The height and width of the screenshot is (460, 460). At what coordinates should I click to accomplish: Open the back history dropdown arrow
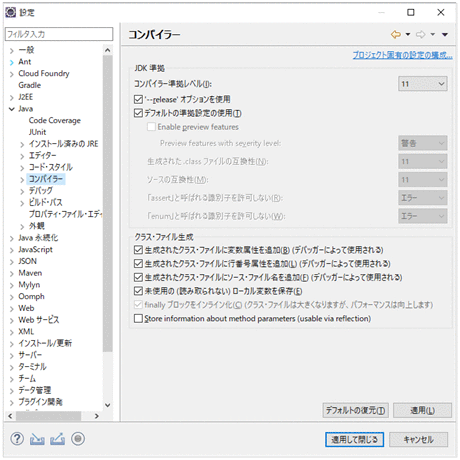tap(408, 34)
